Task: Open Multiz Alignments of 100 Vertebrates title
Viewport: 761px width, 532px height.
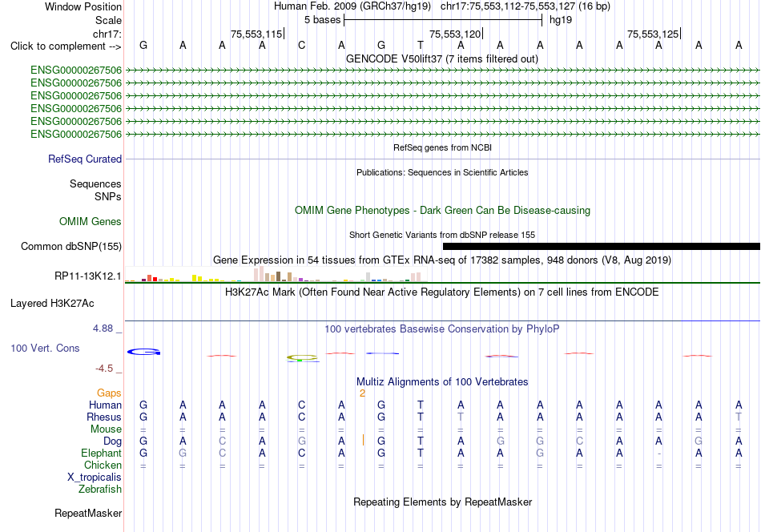Action: (442, 381)
